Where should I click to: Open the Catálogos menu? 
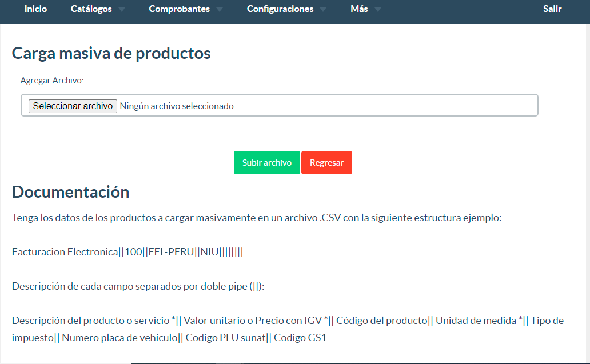91,9
